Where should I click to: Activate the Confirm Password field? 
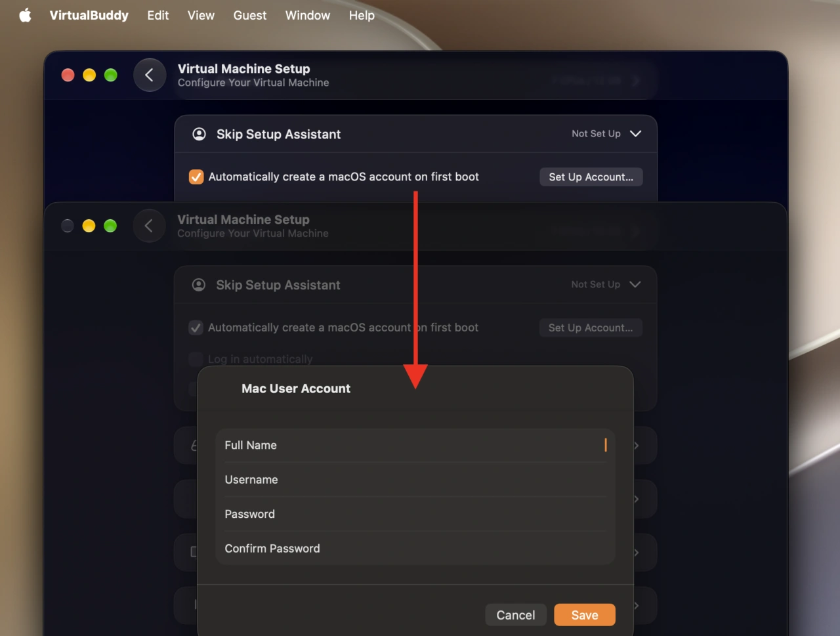click(415, 549)
